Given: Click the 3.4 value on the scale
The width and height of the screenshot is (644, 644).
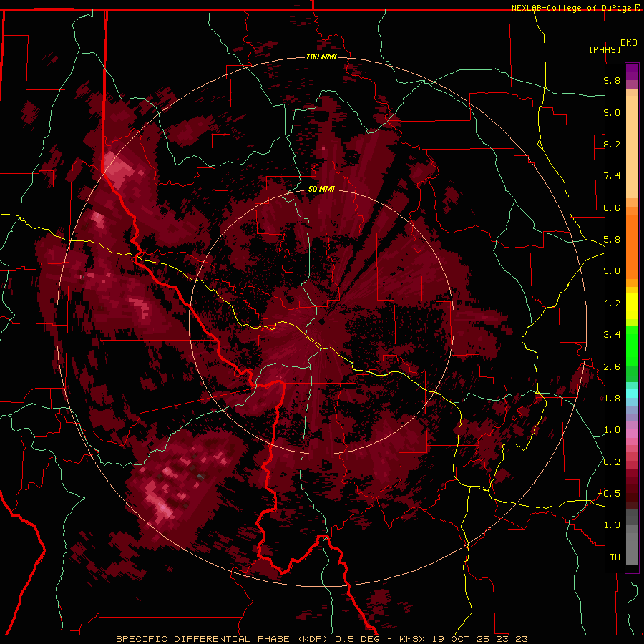Looking at the screenshot, I should [612, 335].
